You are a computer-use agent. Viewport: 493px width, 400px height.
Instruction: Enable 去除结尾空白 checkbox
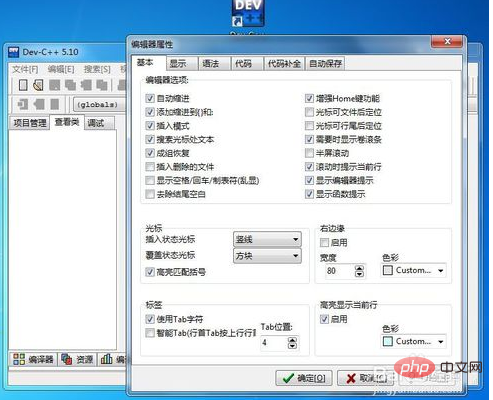[150, 194]
